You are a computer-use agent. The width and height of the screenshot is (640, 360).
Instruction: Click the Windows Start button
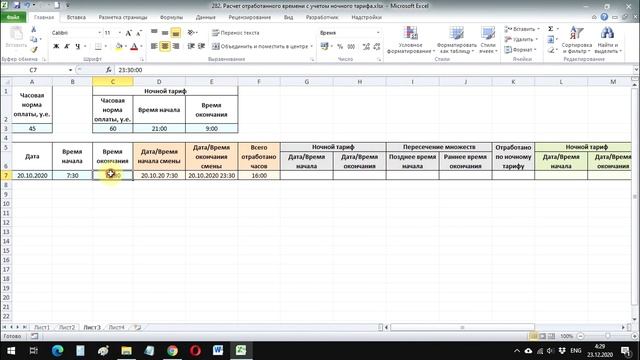(11, 350)
